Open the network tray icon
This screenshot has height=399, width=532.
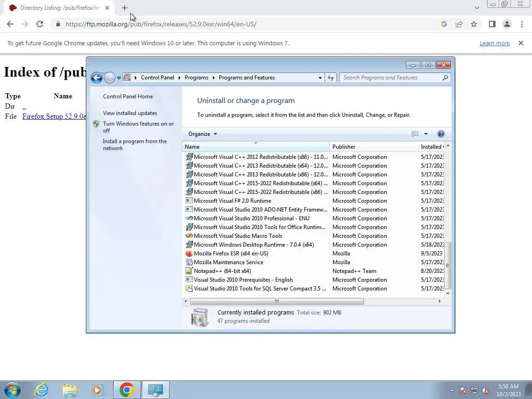[474, 391]
